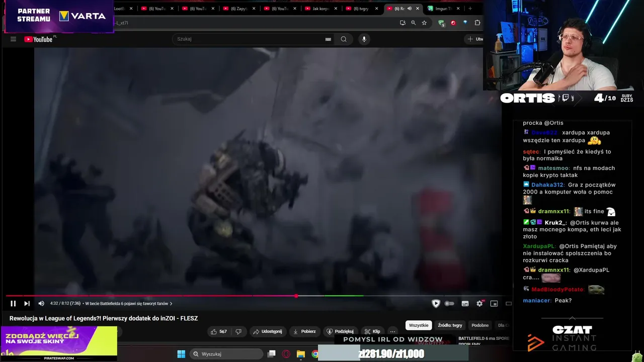The height and width of the screenshot is (362, 644).
Task: Click the Battlefield 6 related video title
Action: (x=484, y=341)
